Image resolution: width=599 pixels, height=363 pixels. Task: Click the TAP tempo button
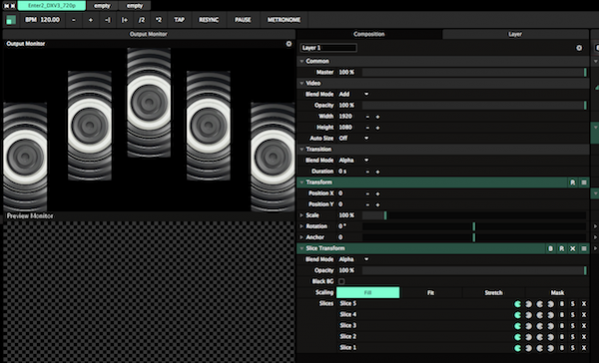[x=179, y=19]
